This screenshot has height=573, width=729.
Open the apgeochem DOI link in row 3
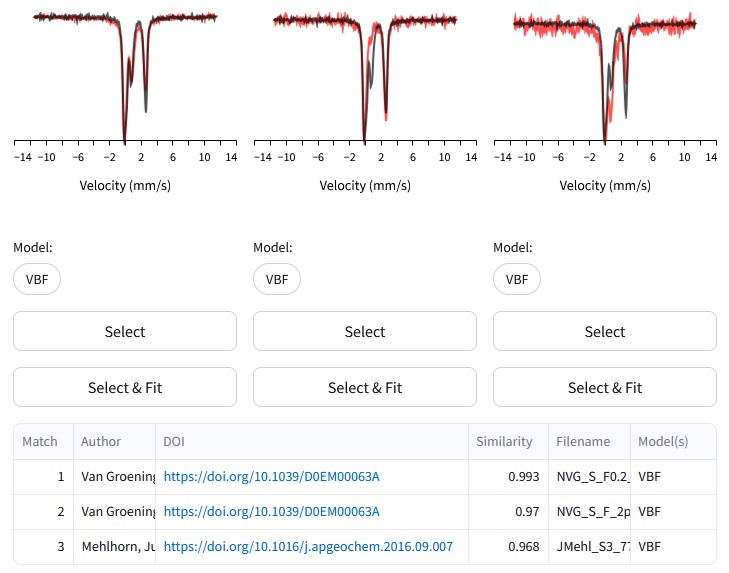point(308,546)
